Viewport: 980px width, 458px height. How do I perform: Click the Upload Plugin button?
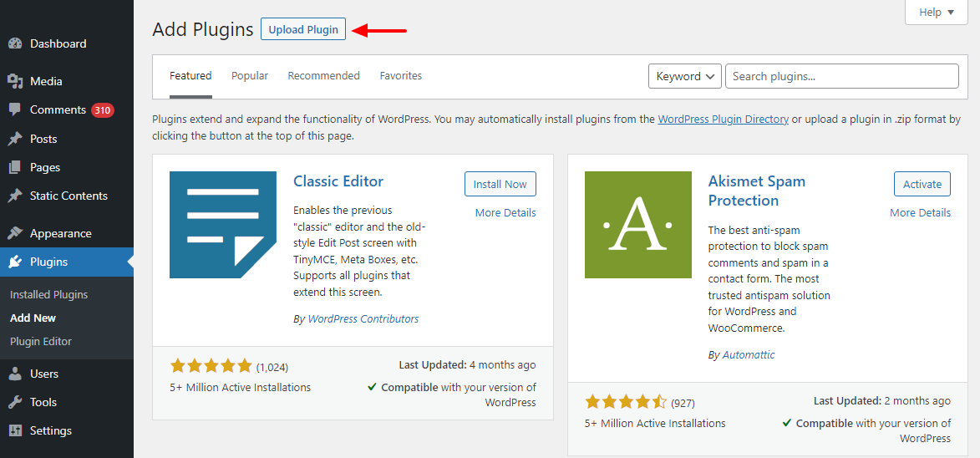coord(303,29)
